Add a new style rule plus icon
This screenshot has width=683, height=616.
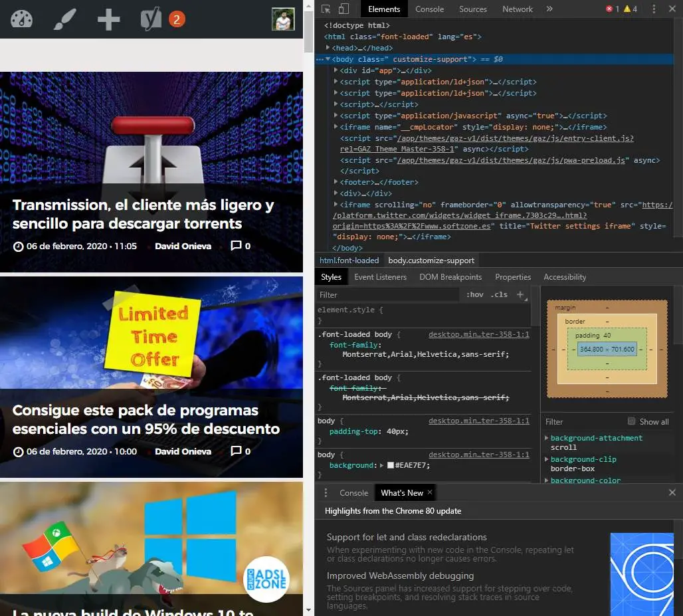pyautogui.click(x=520, y=295)
